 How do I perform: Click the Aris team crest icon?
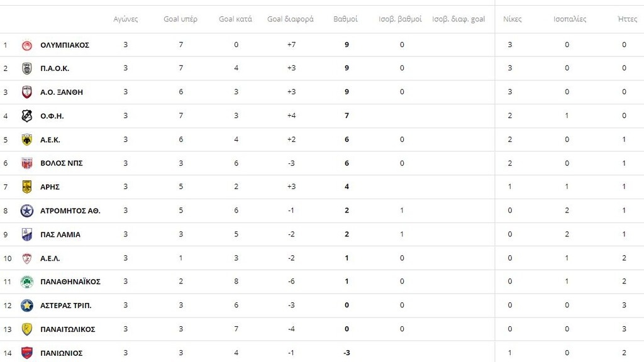[x=26, y=187]
